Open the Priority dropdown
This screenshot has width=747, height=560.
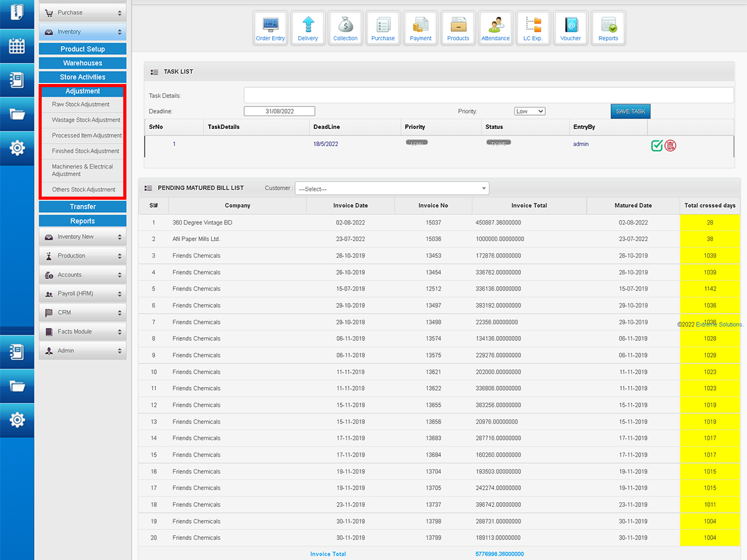pyautogui.click(x=530, y=111)
